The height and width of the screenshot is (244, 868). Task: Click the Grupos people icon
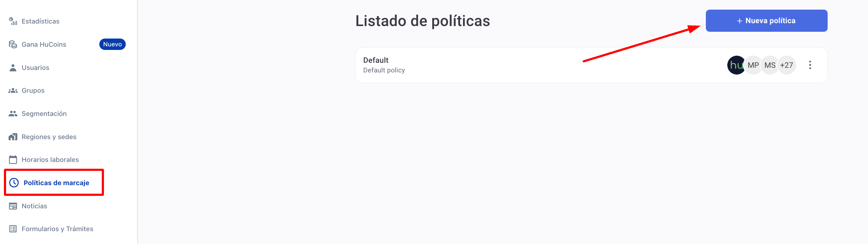[x=13, y=91]
